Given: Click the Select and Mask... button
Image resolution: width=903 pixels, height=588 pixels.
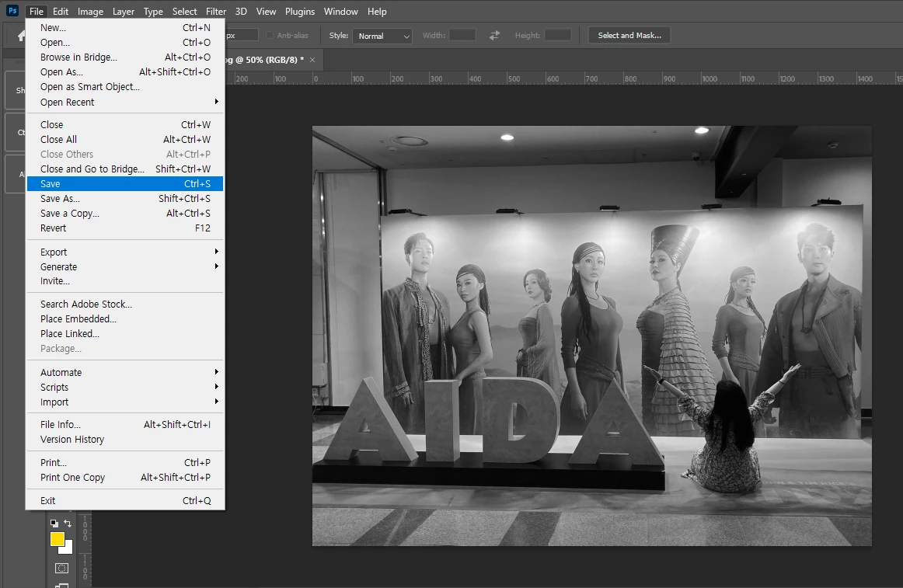Looking at the screenshot, I should pyautogui.click(x=629, y=35).
